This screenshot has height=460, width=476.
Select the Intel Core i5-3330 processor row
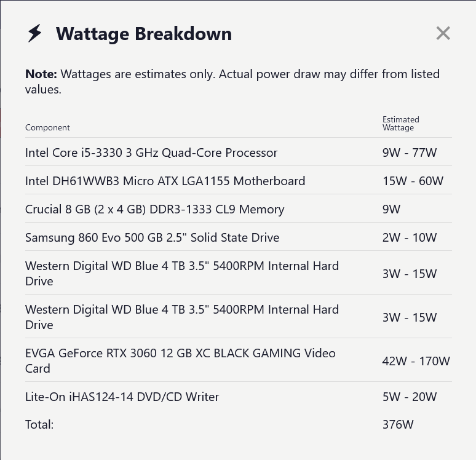click(151, 153)
